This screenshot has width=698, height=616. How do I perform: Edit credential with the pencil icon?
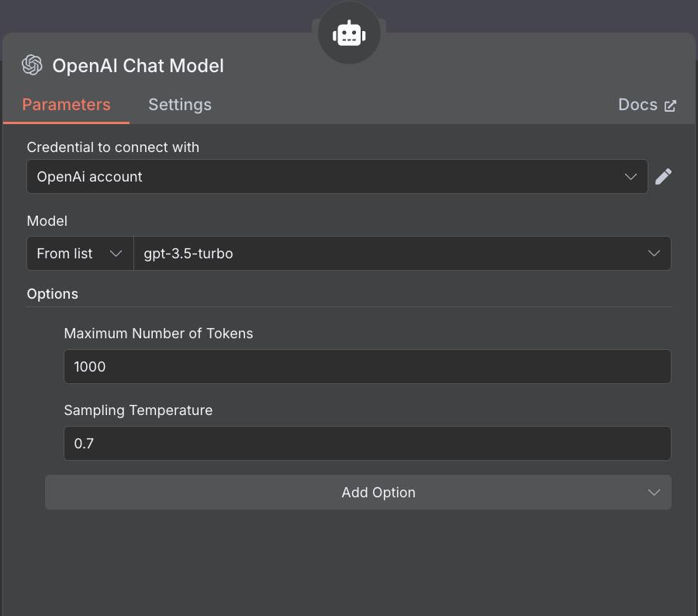point(663,176)
